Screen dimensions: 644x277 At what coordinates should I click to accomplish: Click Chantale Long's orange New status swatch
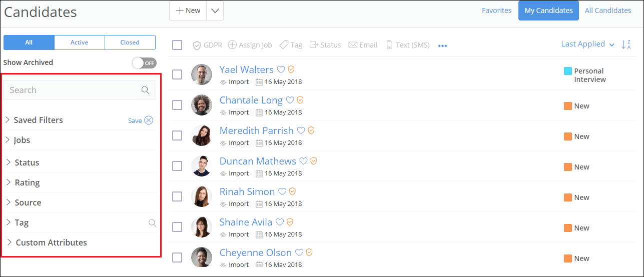[x=568, y=106]
